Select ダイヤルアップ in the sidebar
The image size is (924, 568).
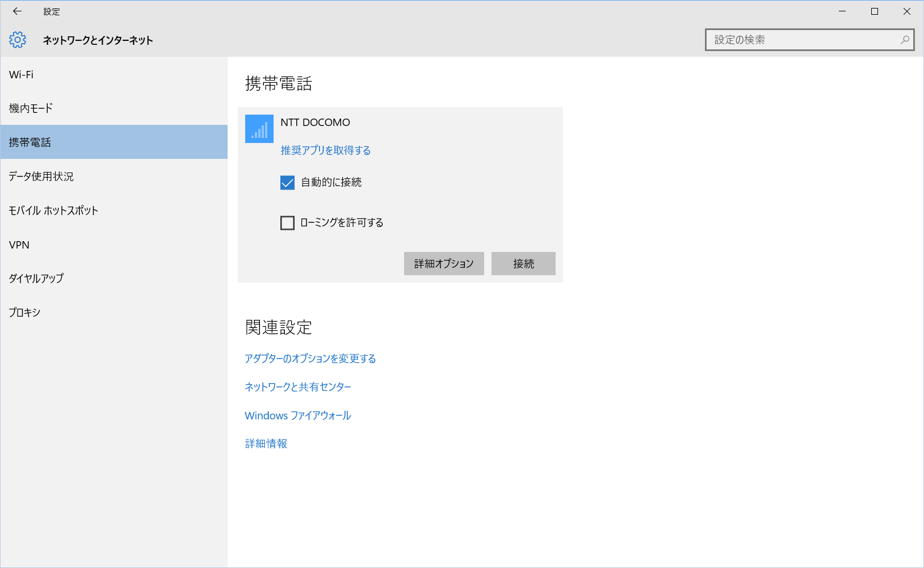(x=114, y=278)
